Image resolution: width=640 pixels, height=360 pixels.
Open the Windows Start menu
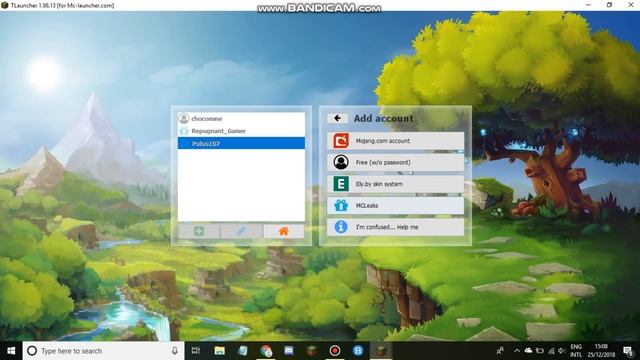click(11, 351)
